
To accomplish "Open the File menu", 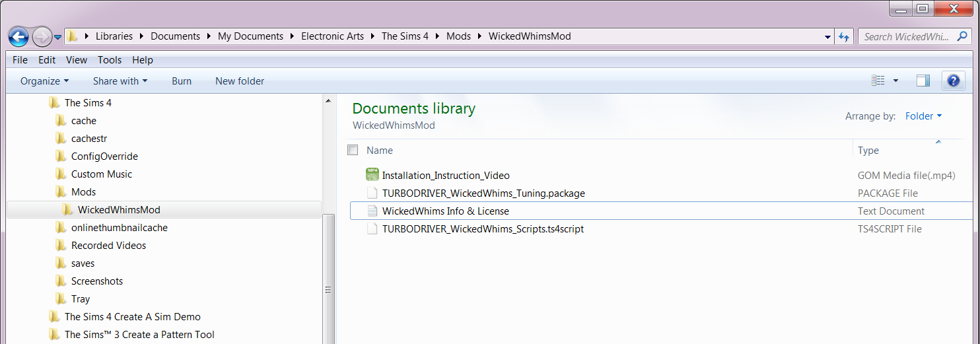I will [20, 59].
